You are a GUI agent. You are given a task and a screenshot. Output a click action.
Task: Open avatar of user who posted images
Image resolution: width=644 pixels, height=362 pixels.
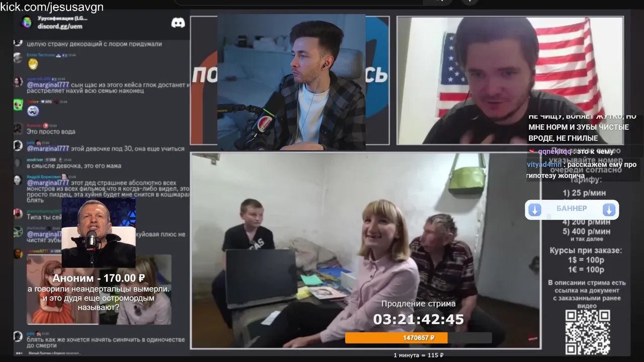(18, 253)
